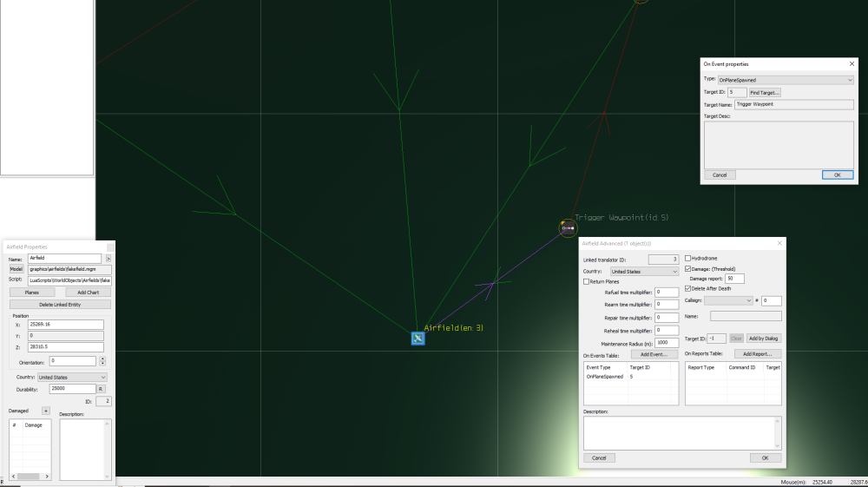Screen dimensions: 868x487
Task: Click Add by Dialog button
Action: coord(764,339)
